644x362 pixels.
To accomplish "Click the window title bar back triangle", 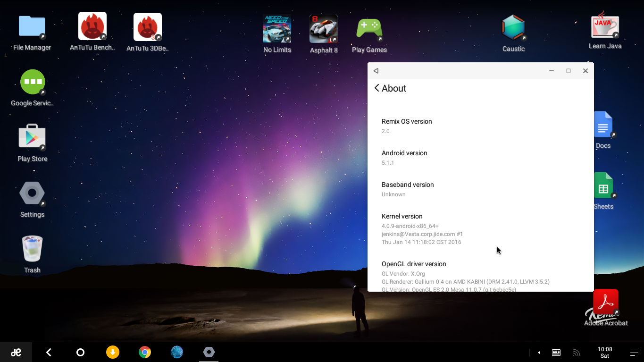I will click(376, 71).
